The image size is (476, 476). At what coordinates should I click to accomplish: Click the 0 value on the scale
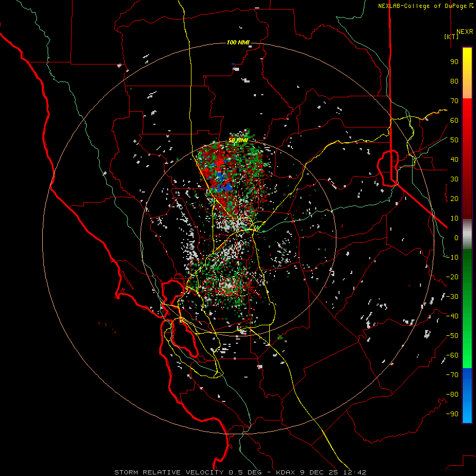456,238
